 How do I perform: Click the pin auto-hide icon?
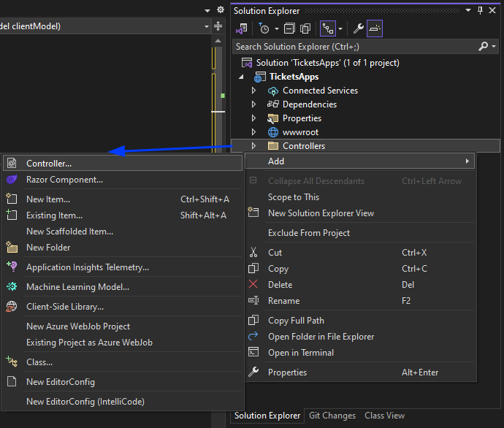(x=480, y=11)
